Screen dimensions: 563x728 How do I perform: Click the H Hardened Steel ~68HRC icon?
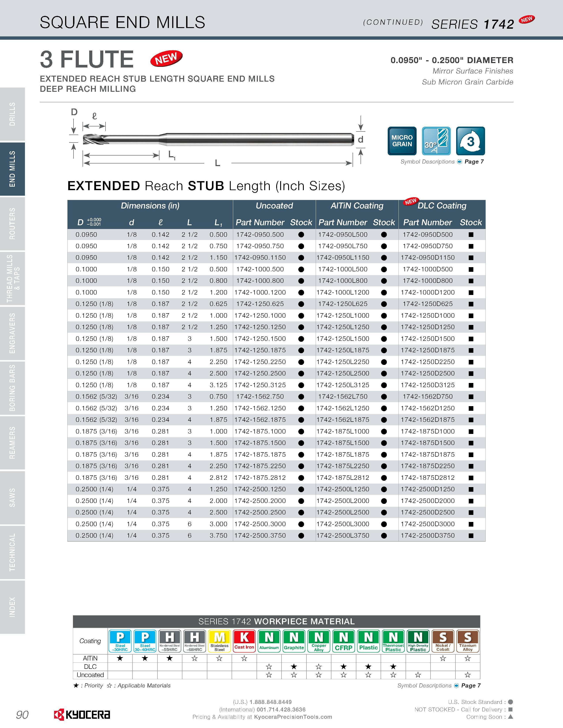click(x=195, y=641)
